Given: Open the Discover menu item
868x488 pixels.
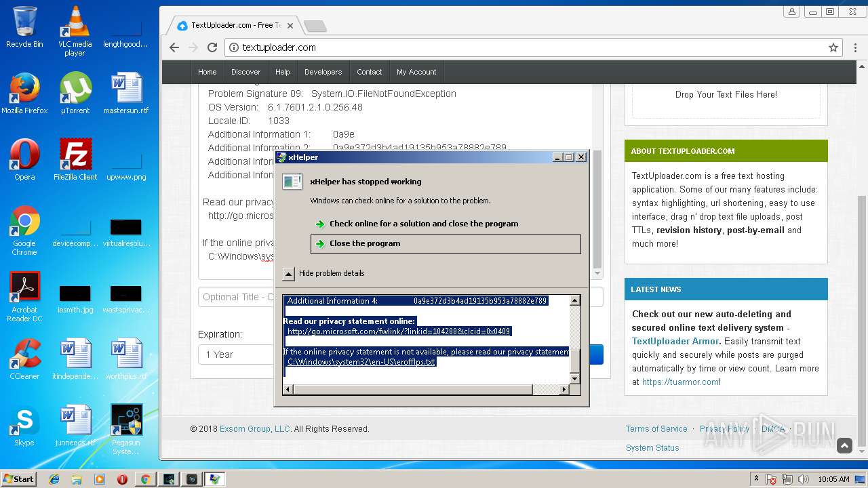Looking at the screenshot, I should [x=245, y=72].
